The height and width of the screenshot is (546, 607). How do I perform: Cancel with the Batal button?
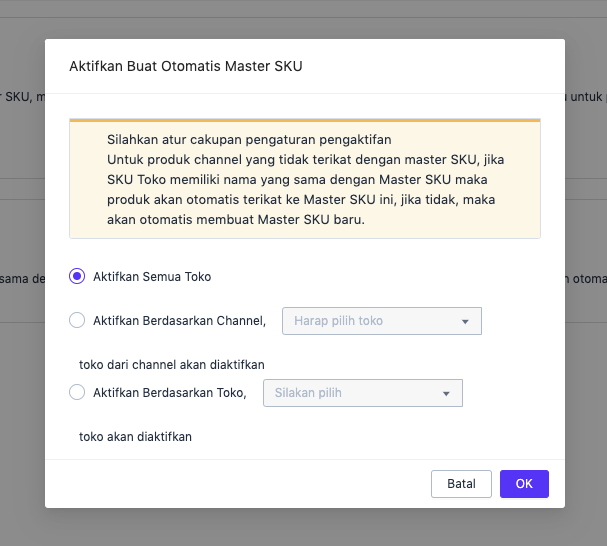[x=461, y=484]
